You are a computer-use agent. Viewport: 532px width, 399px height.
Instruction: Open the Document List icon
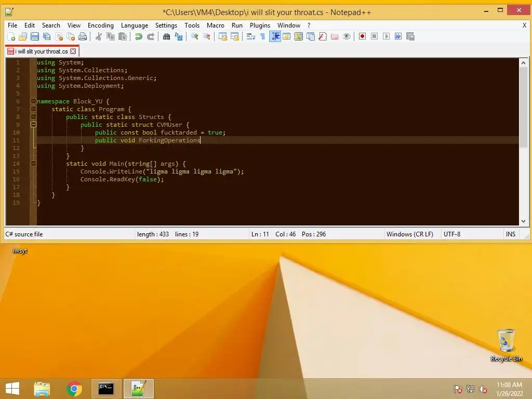pos(311,36)
